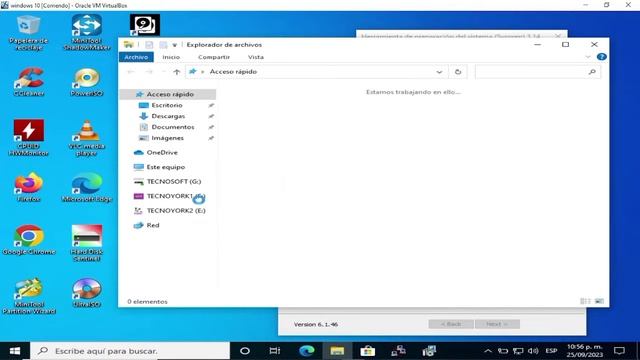Open TECNOSOFT (G:) drive
This screenshot has height=360, width=640.
[x=173, y=182]
